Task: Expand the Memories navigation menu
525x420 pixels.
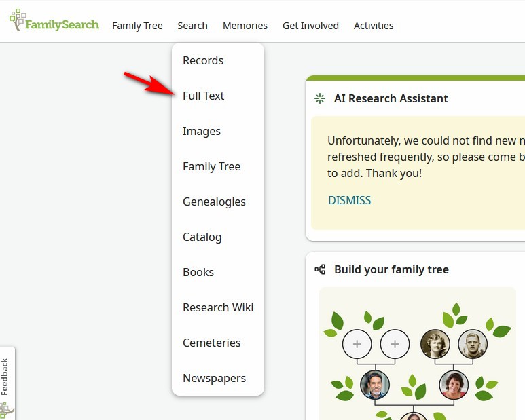Action: (x=245, y=26)
